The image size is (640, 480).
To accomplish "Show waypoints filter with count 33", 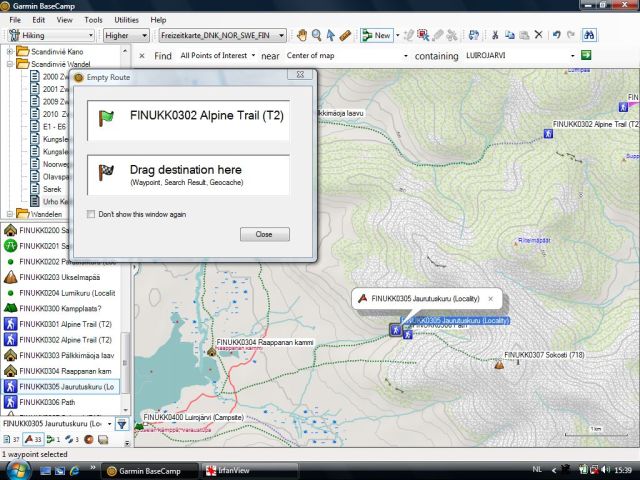I will pos(32,439).
